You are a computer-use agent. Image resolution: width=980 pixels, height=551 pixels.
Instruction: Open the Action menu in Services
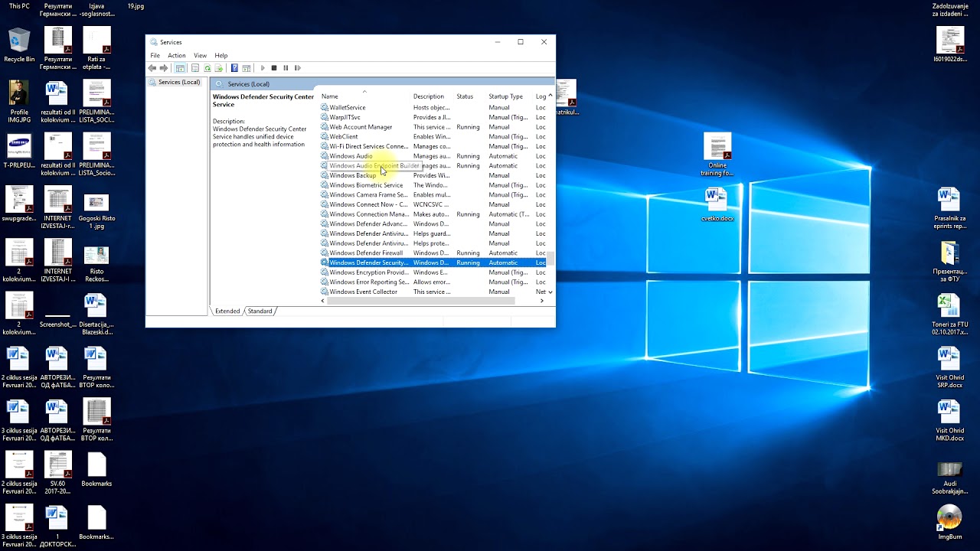point(177,55)
